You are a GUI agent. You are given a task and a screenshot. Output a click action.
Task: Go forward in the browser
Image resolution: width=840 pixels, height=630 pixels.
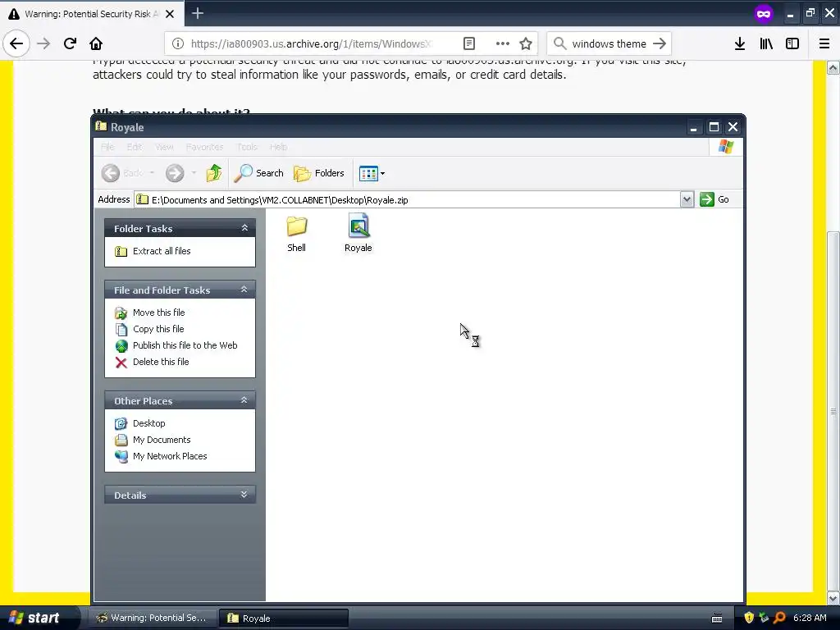pyautogui.click(x=43, y=43)
